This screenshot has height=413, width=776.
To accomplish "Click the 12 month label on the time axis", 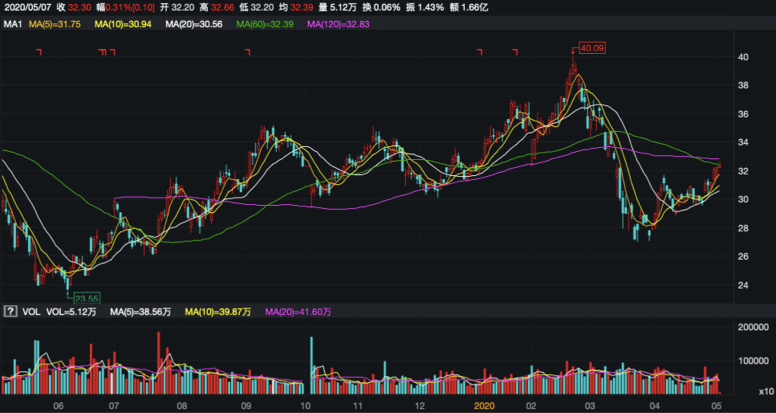I will 419,405.
